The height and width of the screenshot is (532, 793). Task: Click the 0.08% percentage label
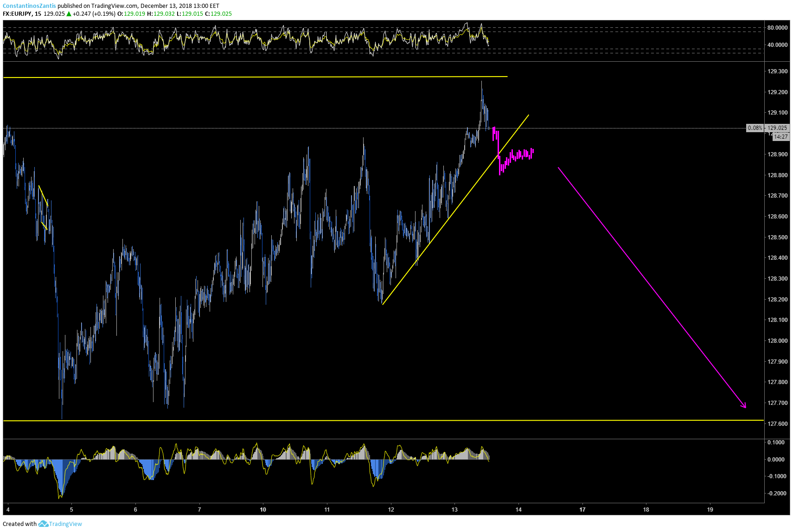[755, 128]
